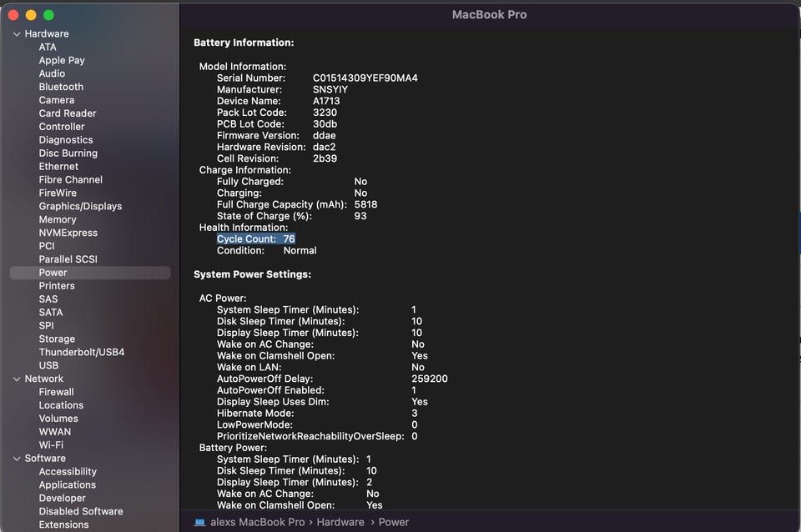801x532 pixels.
Task: Collapse the Hardware section chevron
Action: pos(17,34)
